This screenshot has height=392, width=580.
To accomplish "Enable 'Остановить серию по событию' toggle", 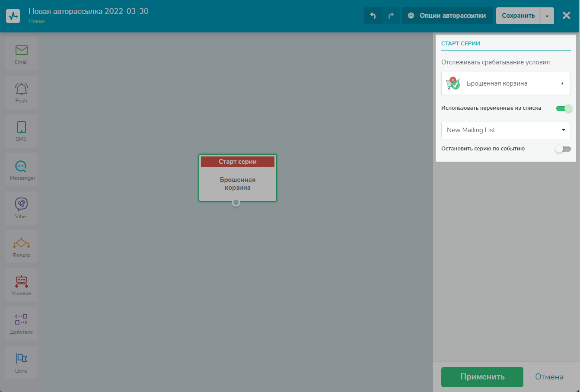I will click(563, 149).
